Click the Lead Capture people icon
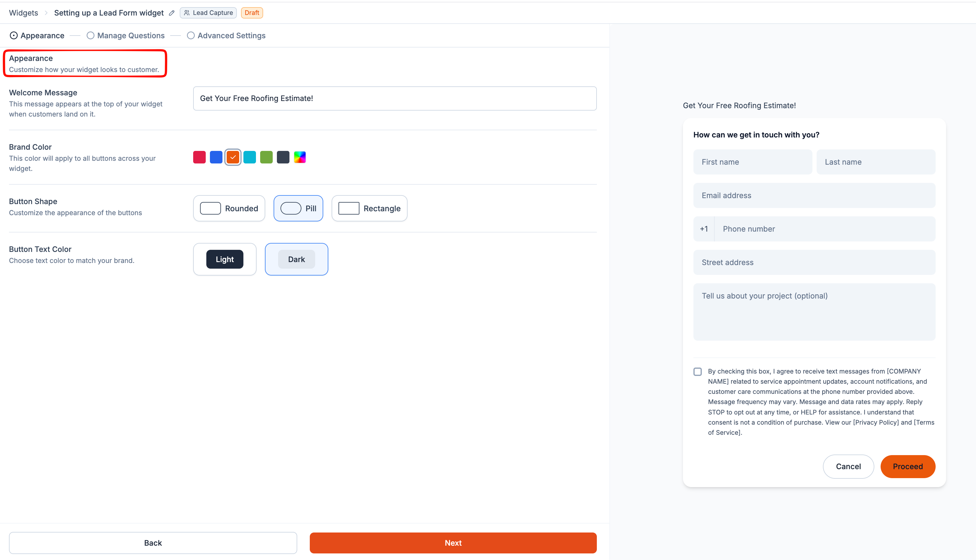 (x=187, y=13)
